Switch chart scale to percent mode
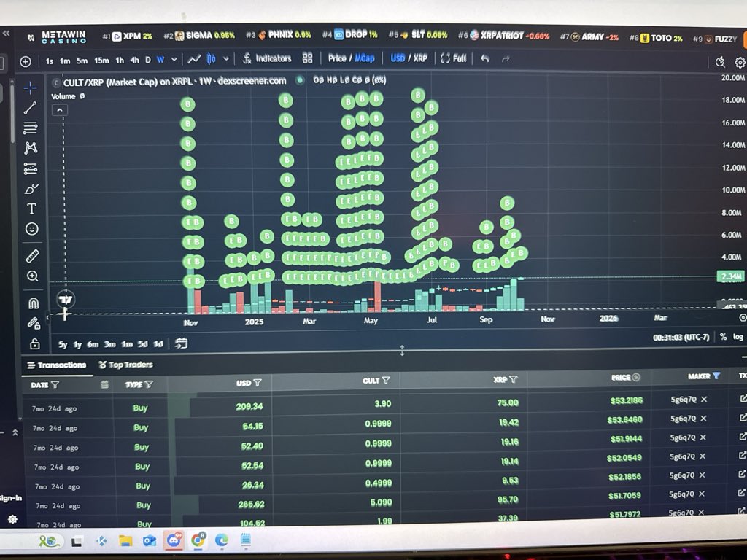The height and width of the screenshot is (560, 747). click(x=722, y=337)
